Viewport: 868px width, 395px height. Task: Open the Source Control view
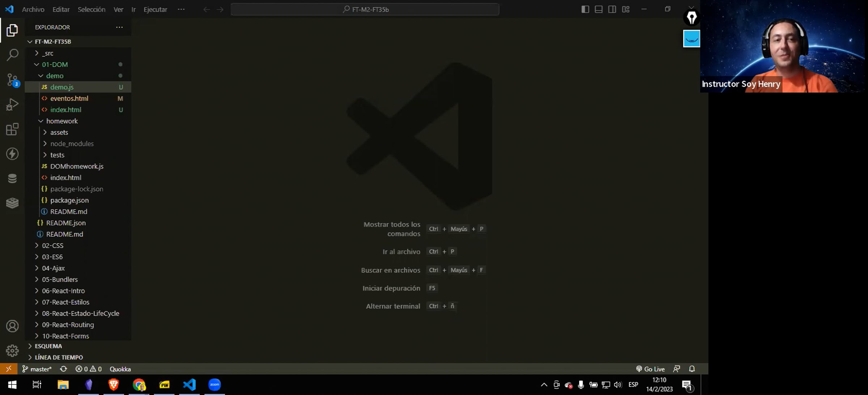pos(12,80)
